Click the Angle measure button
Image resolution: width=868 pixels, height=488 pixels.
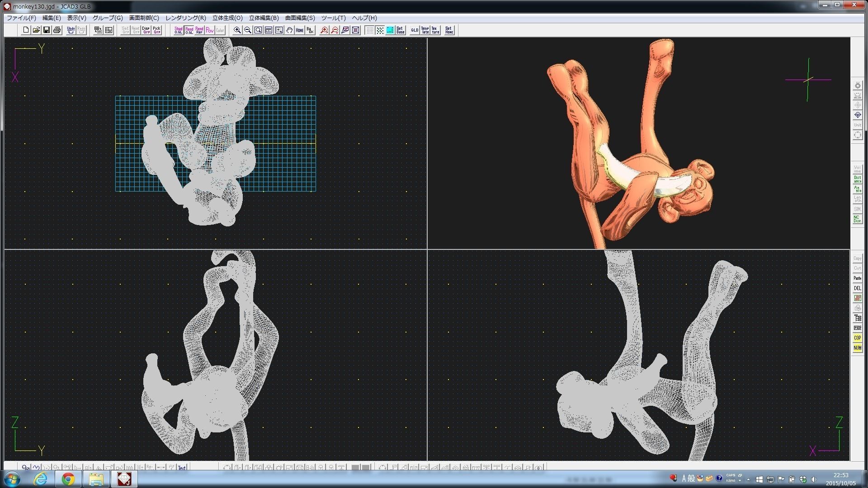(x=858, y=189)
